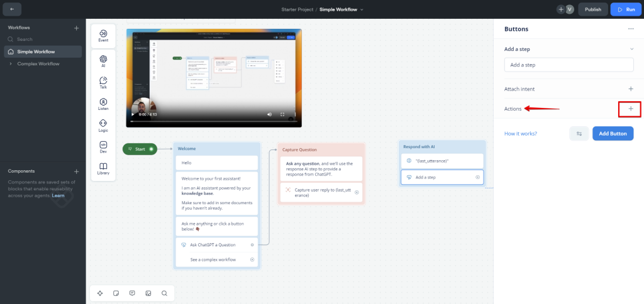
Task: Click the Add a step input field
Action: (x=569, y=65)
